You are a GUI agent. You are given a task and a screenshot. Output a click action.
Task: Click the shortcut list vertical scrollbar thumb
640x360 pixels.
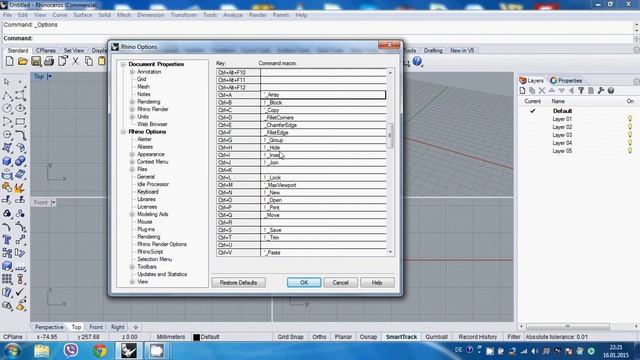tap(390, 135)
